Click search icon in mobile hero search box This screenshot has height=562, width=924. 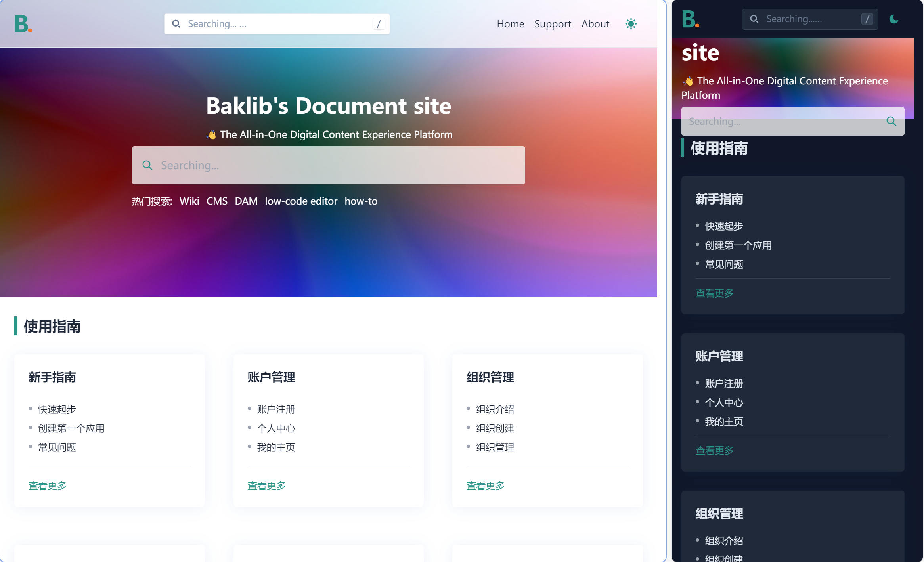tap(891, 121)
